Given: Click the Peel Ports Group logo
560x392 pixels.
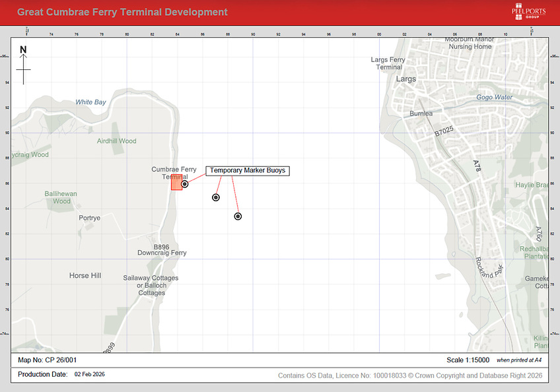Looking at the screenshot, I should click(x=529, y=12).
